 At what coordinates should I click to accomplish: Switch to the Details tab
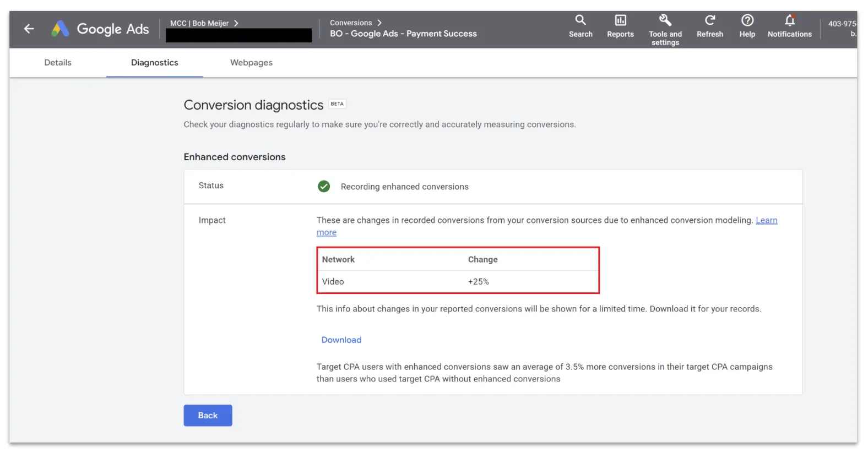coord(58,63)
